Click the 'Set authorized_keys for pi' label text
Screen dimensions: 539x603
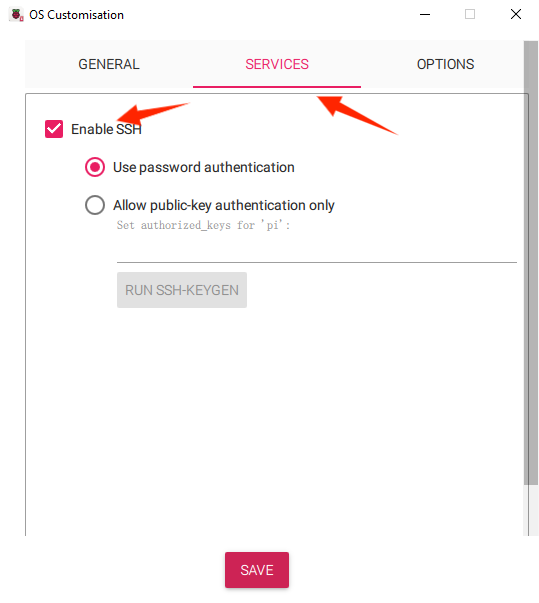(x=203, y=225)
